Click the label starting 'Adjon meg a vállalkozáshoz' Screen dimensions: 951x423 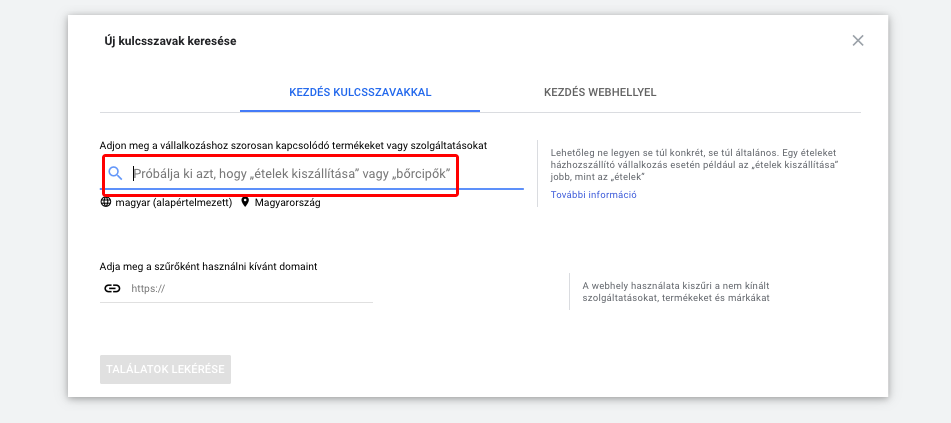pos(294,146)
